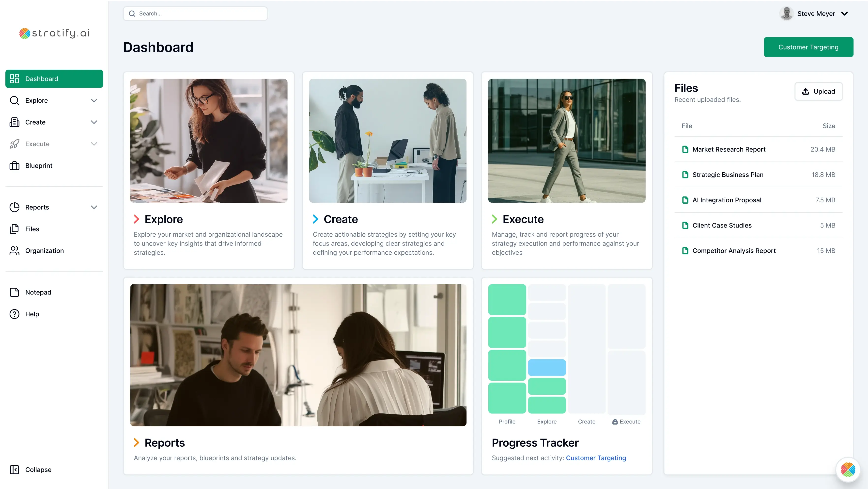The width and height of the screenshot is (868, 489).
Task: Click the Notepad icon in sidebar
Action: [x=14, y=292]
